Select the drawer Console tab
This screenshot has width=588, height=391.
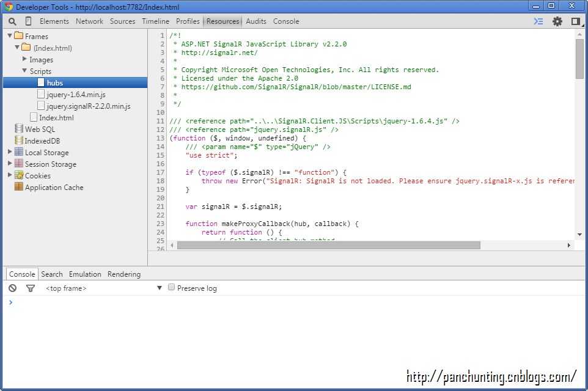pos(22,274)
